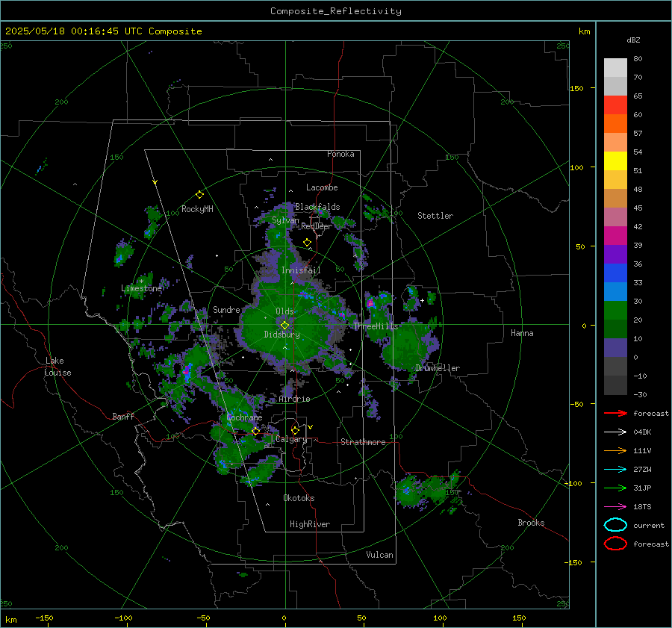The height and width of the screenshot is (628, 672).
Task: Click the Banff label
Action: tap(123, 416)
